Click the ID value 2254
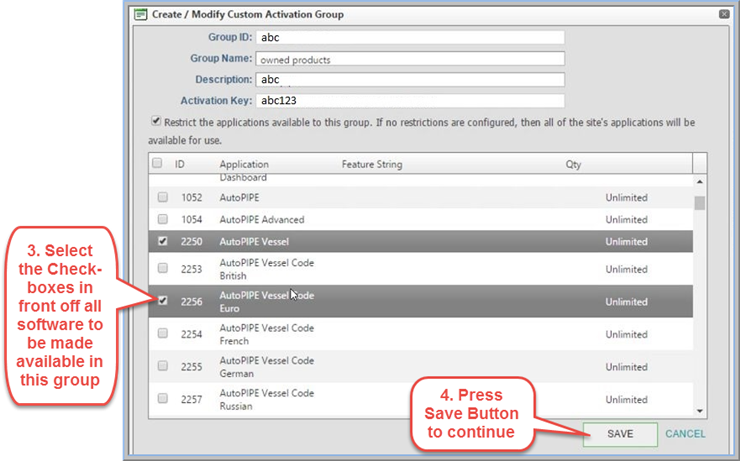 [192, 334]
